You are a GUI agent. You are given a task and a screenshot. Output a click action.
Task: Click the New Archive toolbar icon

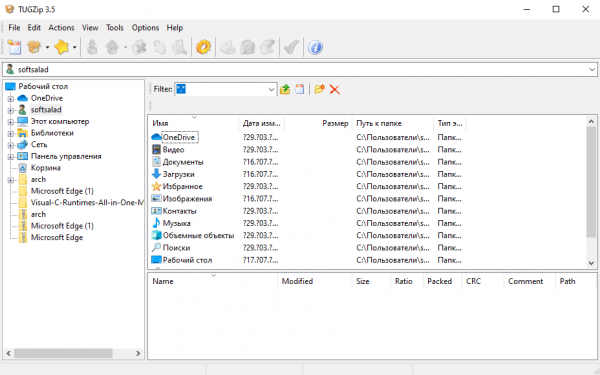click(x=15, y=47)
